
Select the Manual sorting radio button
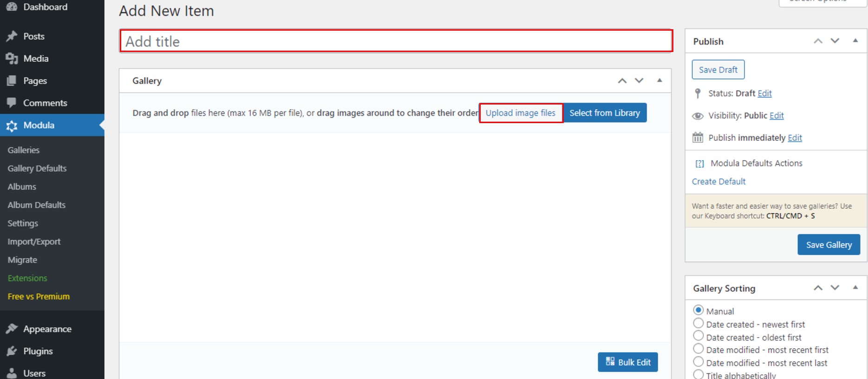(x=698, y=310)
